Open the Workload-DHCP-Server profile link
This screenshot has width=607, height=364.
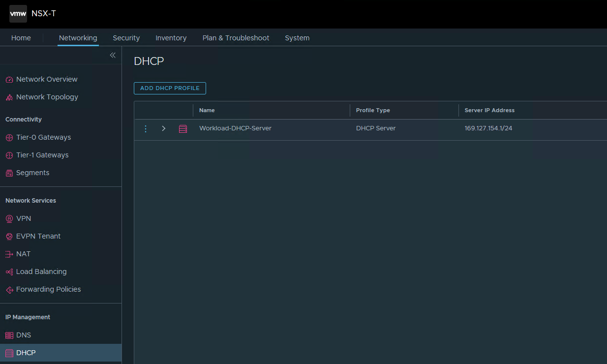coord(235,128)
